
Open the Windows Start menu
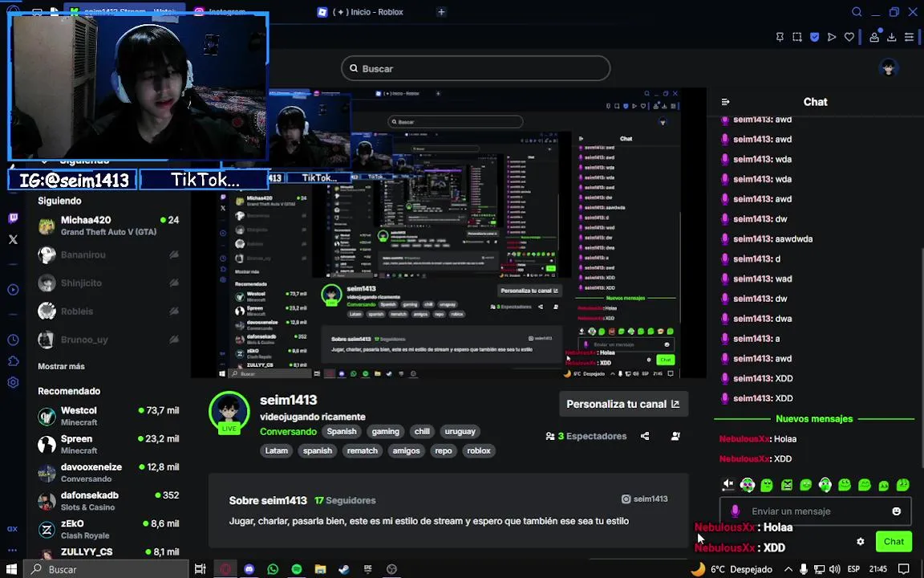tap(11, 569)
